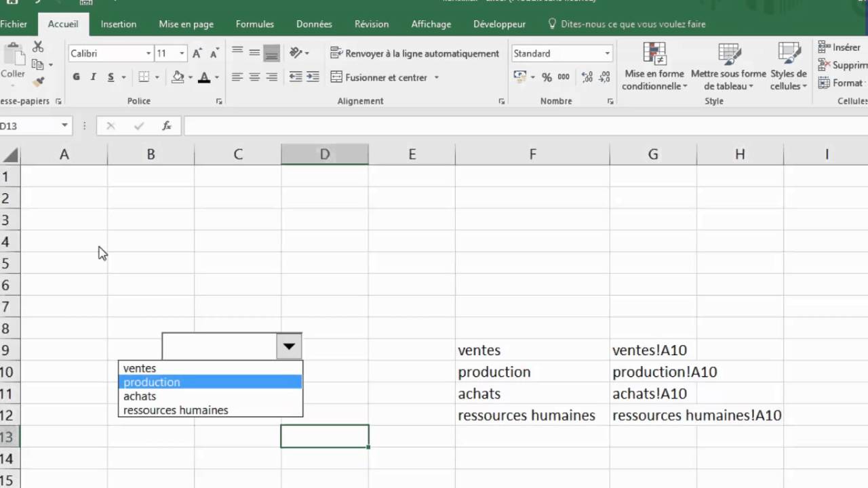Viewport: 868px width, 488px height.
Task: Click the Cut scissors icon
Action: tap(38, 47)
